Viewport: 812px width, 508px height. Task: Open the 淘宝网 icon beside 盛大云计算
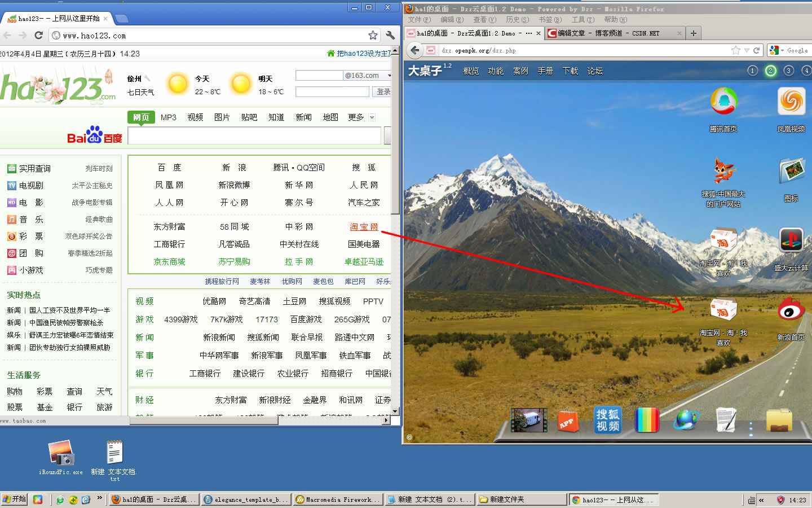(723, 240)
